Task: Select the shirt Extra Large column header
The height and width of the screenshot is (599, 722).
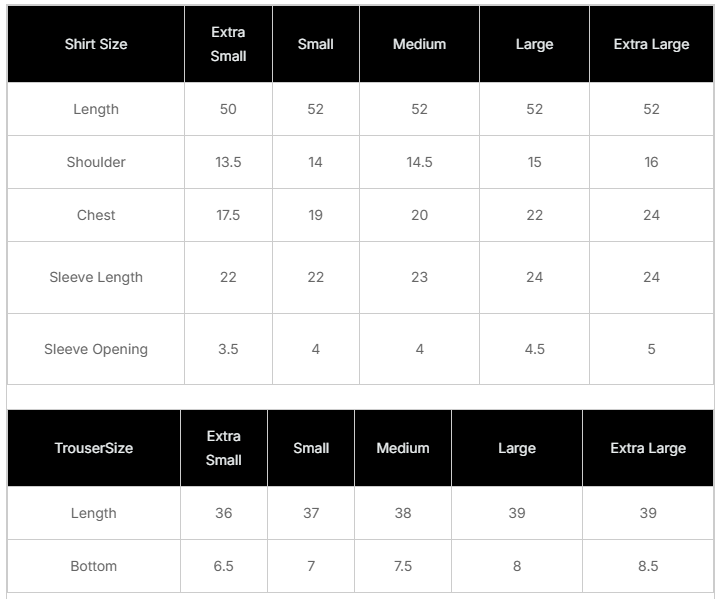Action: (x=651, y=44)
